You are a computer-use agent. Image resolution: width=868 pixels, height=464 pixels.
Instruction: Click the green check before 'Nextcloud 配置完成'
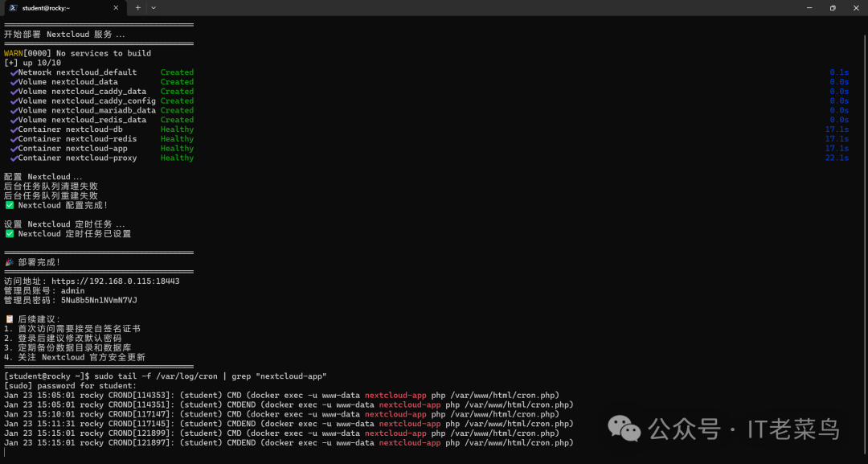point(10,205)
